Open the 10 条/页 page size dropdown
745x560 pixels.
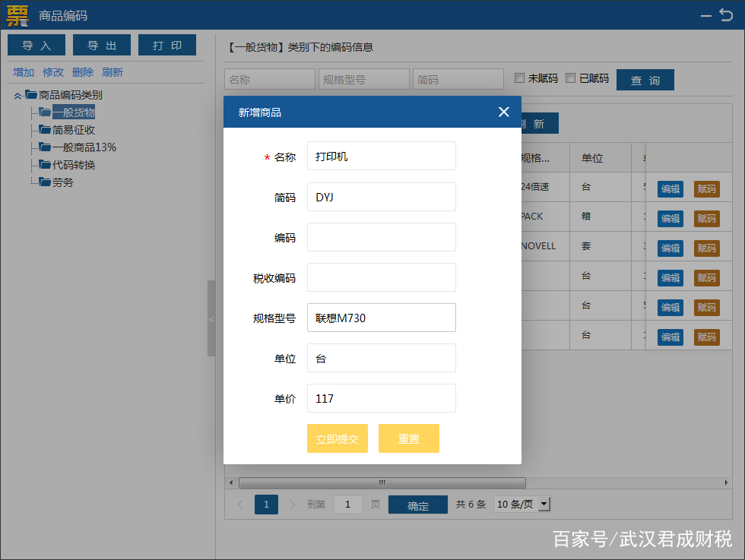point(544,504)
